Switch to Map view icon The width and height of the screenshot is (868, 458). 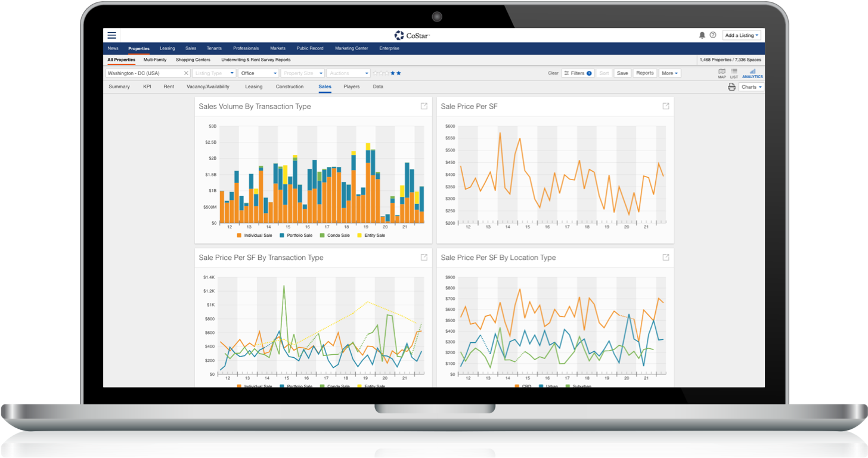point(722,73)
